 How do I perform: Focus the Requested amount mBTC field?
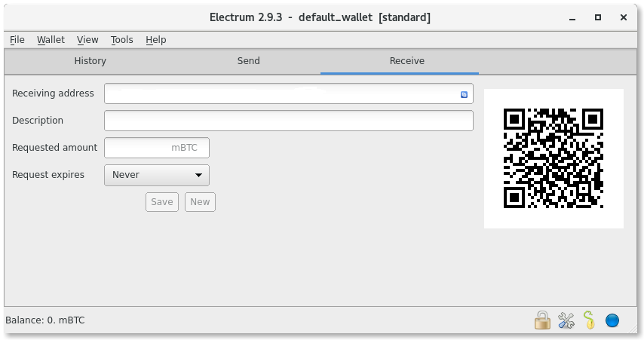coord(157,148)
